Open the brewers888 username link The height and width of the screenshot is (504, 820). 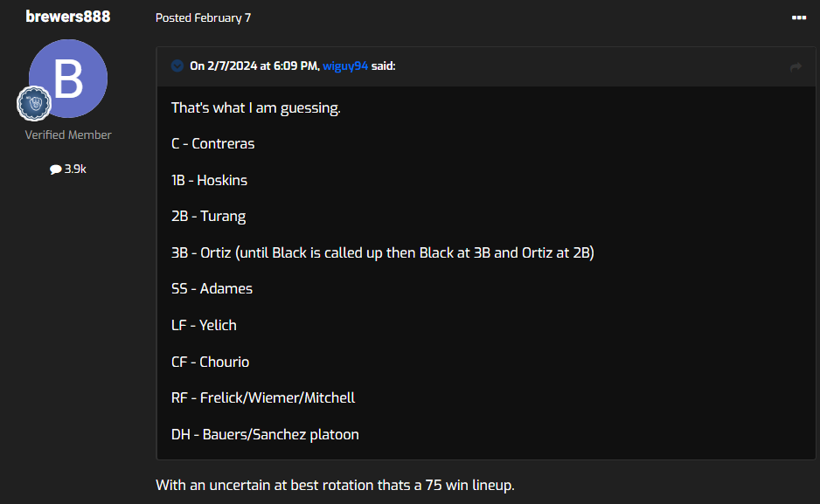click(x=68, y=17)
